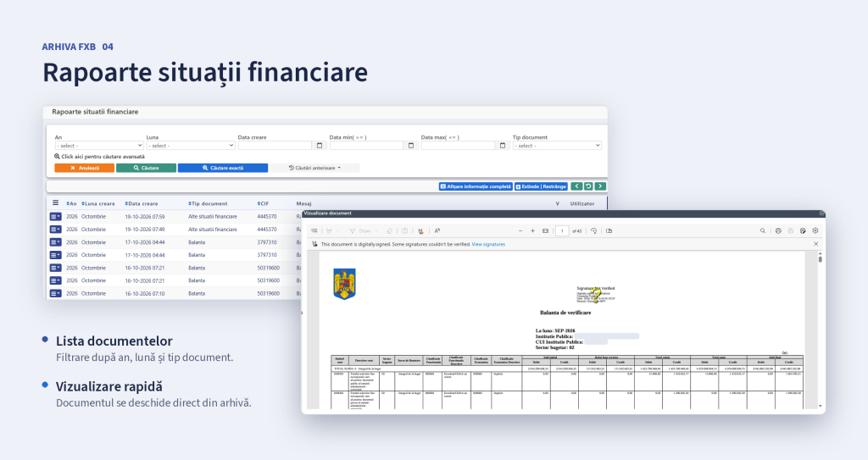The width and height of the screenshot is (868, 460).
Task: Select the PDF highlight tool
Action: coord(329,230)
